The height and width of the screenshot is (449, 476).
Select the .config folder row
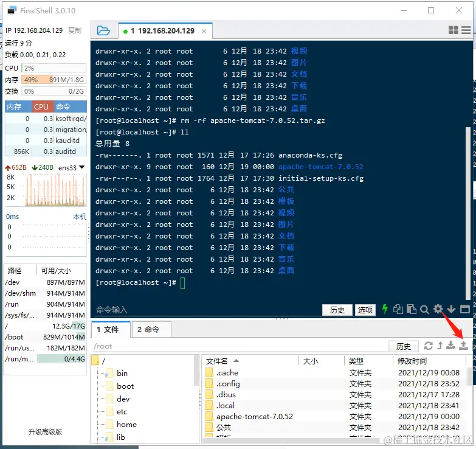tap(334, 384)
